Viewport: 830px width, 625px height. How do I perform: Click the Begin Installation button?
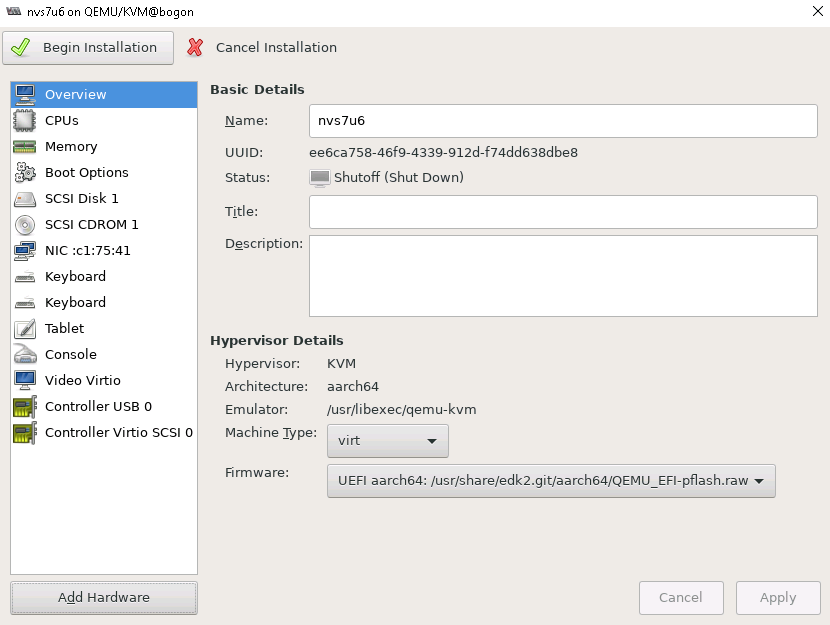(x=88, y=48)
